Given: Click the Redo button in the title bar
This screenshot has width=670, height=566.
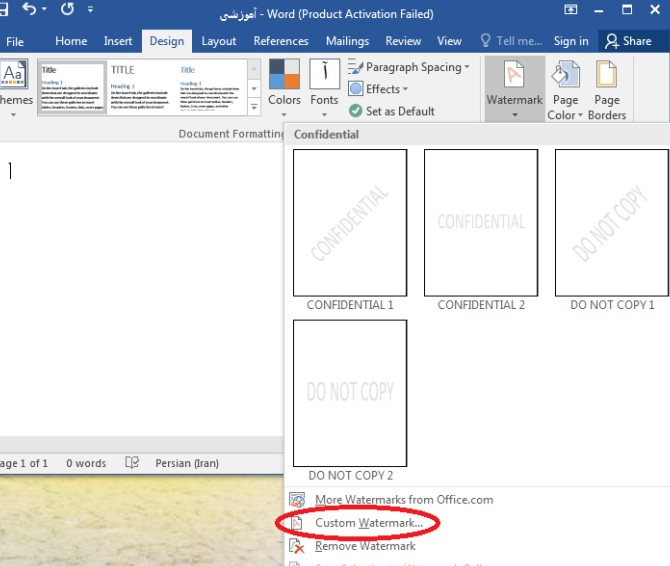Looking at the screenshot, I should point(67,12).
